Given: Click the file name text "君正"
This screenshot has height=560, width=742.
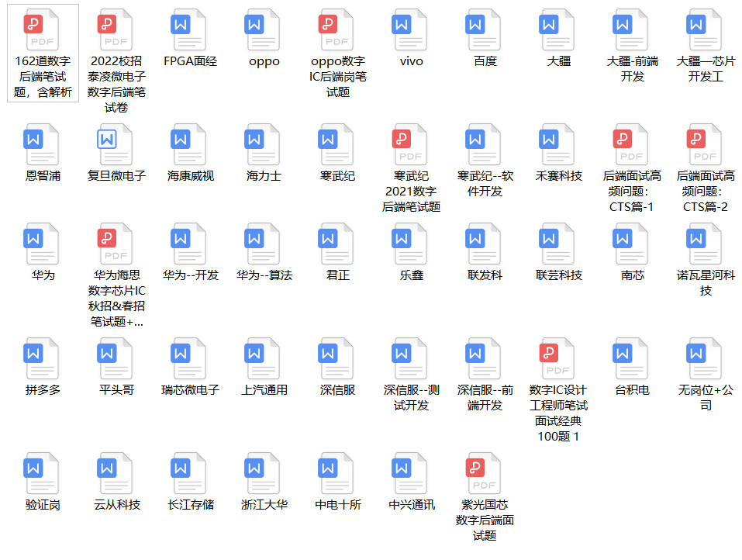Looking at the screenshot, I should 337,275.
